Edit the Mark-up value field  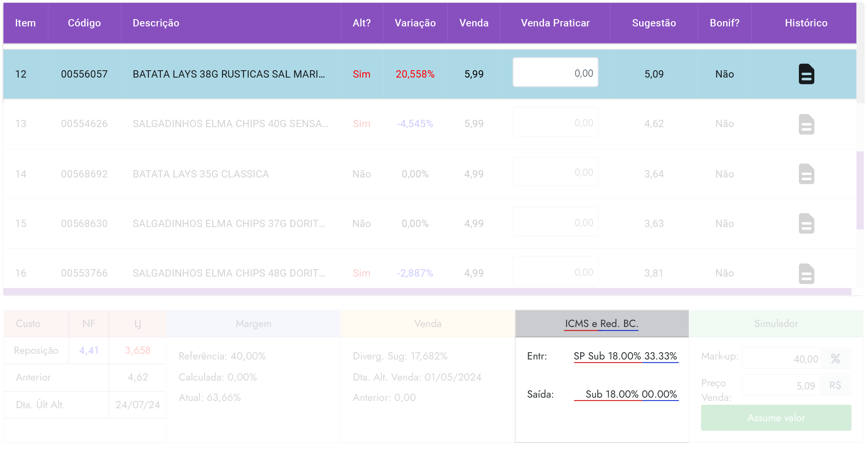[x=781, y=359]
